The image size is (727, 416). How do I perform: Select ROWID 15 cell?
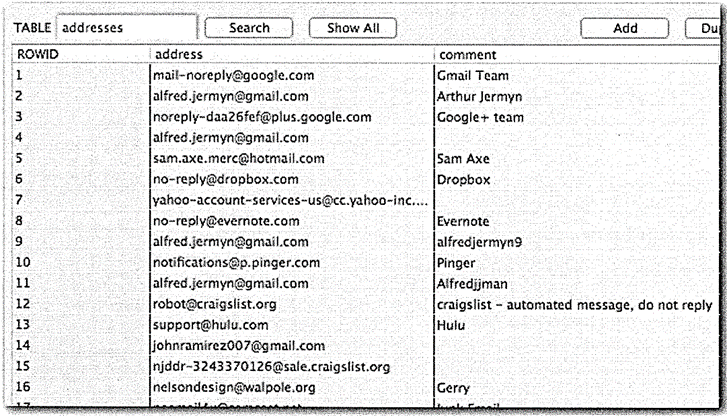point(81,366)
